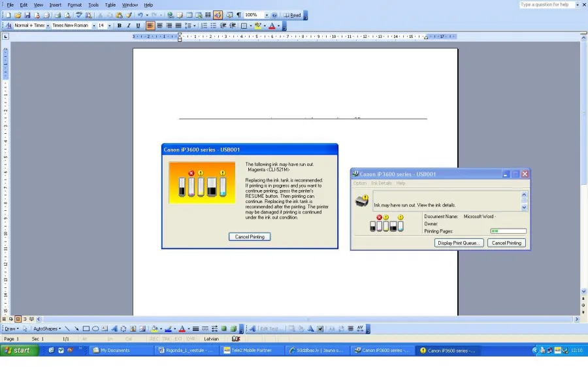The height and width of the screenshot is (367, 588).
Task: Open the Table menu
Action: (x=110, y=5)
